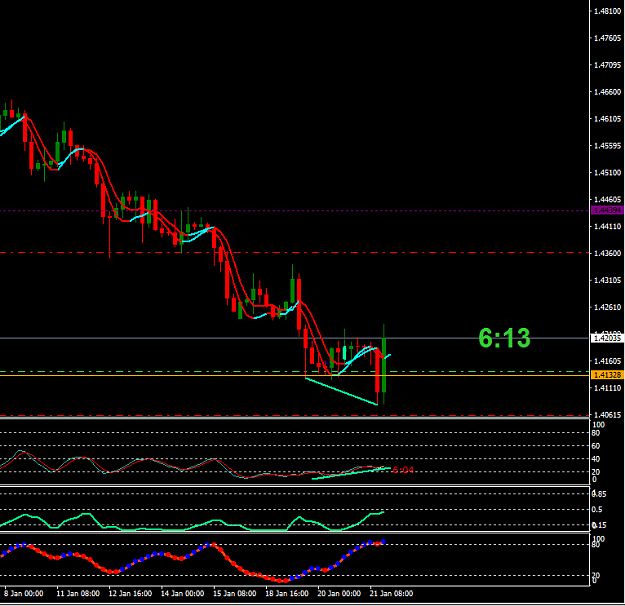Viewport: 625px width, 606px height.
Task: Click the 1.47605 price axis value
Action: 607,38
